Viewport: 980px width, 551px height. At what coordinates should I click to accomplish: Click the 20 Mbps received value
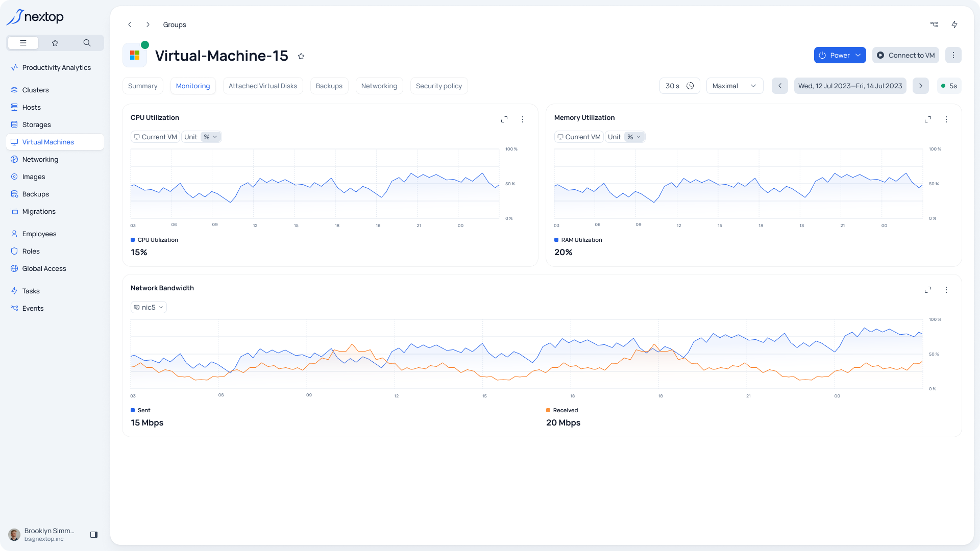[x=563, y=422]
